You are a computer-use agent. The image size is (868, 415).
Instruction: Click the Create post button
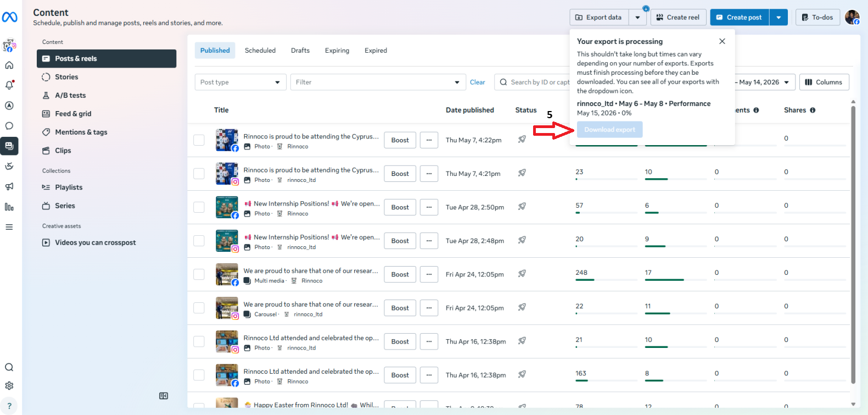point(740,18)
